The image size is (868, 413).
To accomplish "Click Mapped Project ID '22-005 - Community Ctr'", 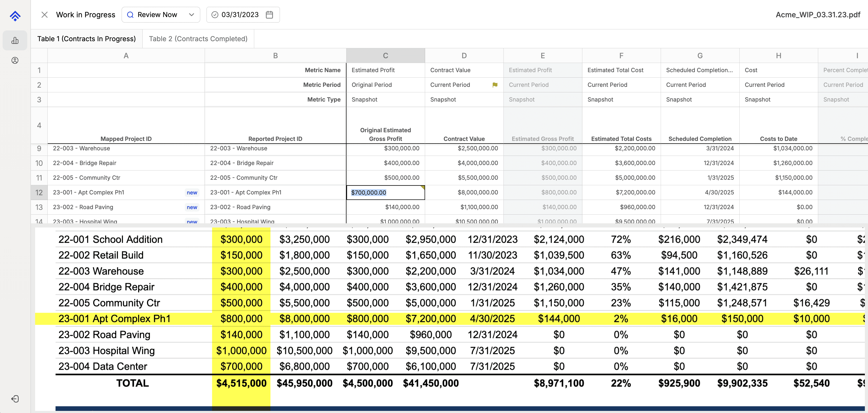I will [126, 178].
